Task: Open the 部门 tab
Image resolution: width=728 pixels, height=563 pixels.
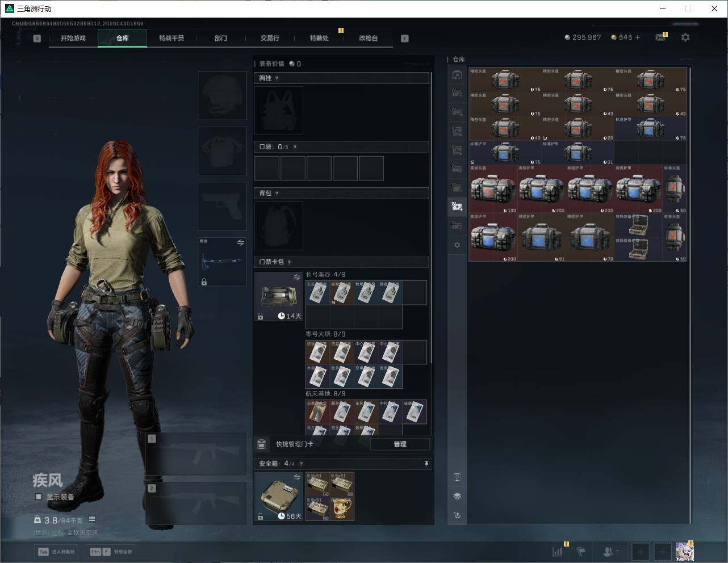Action: click(221, 38)
